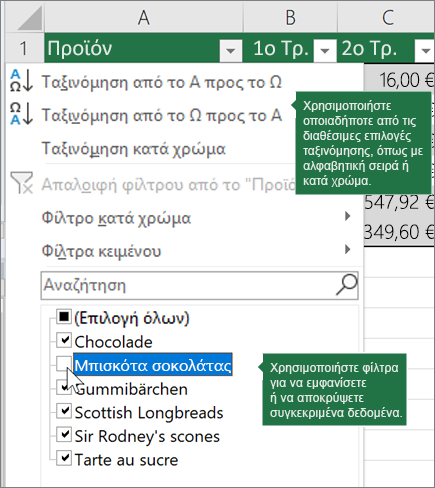This screenshot has height=488, width=435.
Task: Uncheck the Gummibärchen checkbox
Action: 64,388
